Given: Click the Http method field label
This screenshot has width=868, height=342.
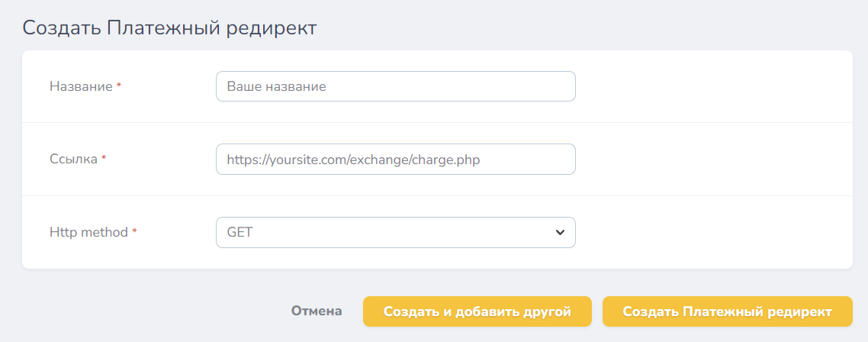Looking at the screenshot, I should tap(88, 233).
